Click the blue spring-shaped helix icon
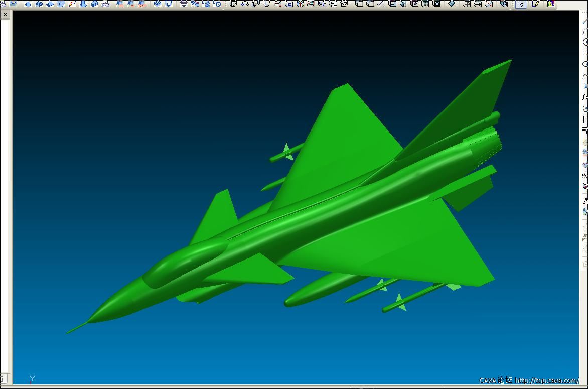Image resolution: width=588 pixels, height=389 pixels. tap(206, 4)
